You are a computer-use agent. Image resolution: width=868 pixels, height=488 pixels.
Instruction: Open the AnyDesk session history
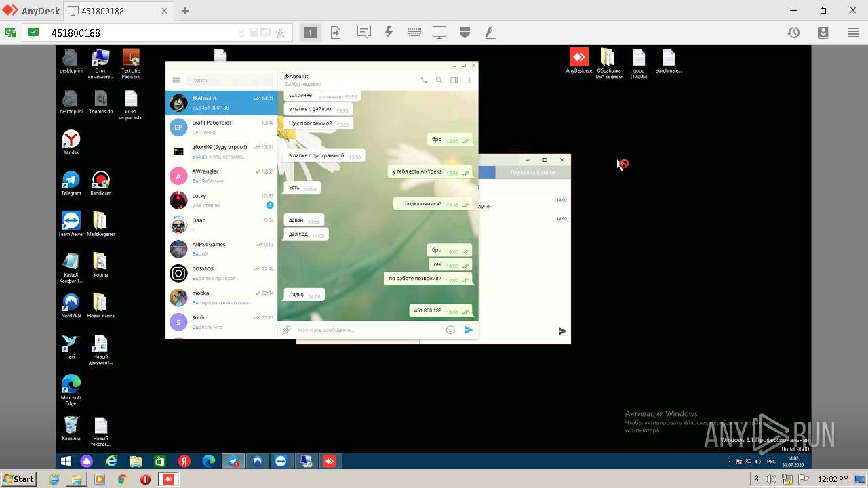pyautogui.click(x=793, y=33)
